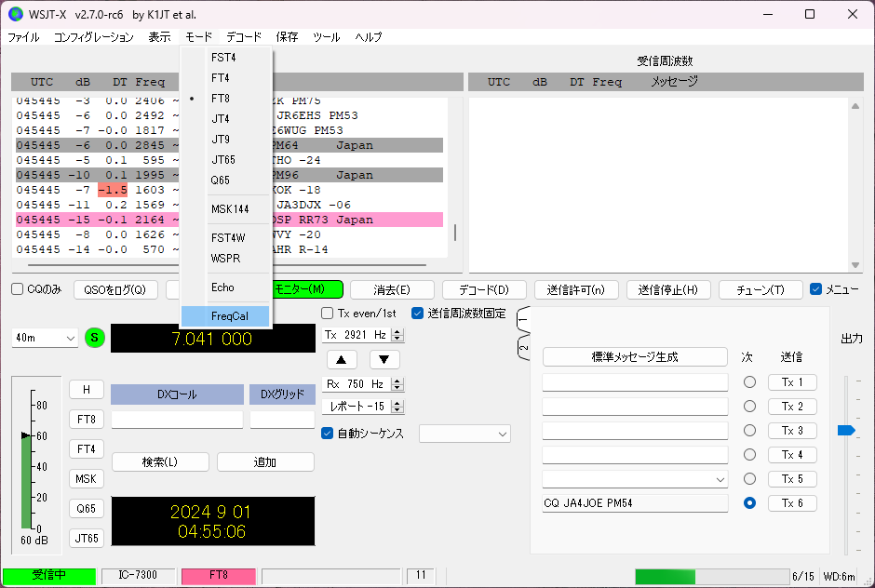The image size is (875, 588).
Task: Click the 送信許可(n) button
Action: click(x=576, y=289)
